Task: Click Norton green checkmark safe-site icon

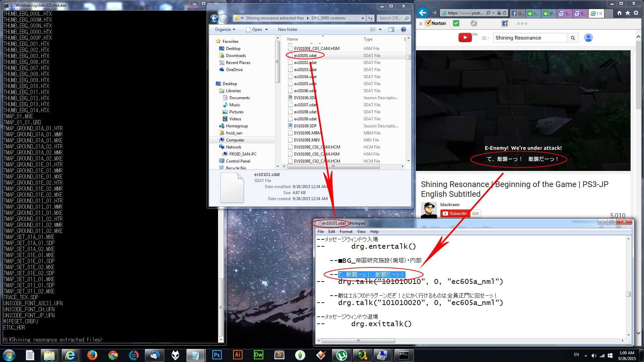Action: 456,23
